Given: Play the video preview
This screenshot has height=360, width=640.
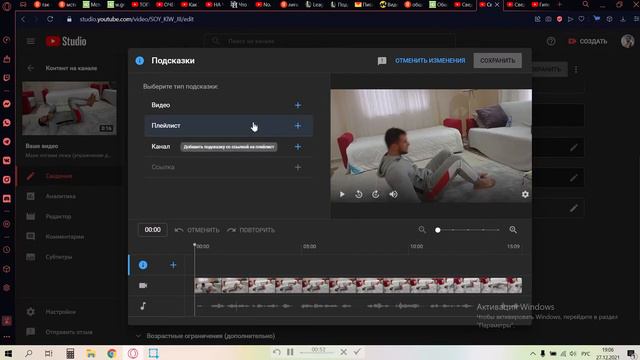Looking at the screenshot, I should click(342, 195).
